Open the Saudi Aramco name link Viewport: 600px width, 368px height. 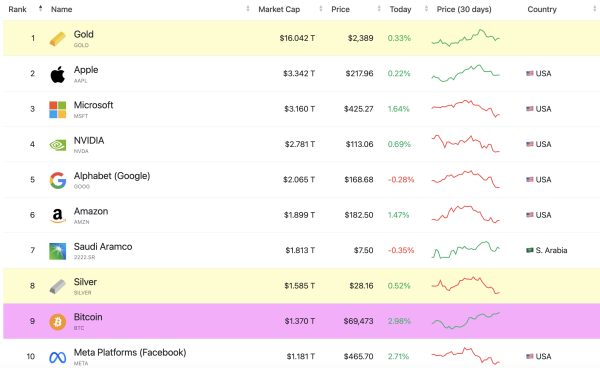pyautogui.click(x=103, y=246)
